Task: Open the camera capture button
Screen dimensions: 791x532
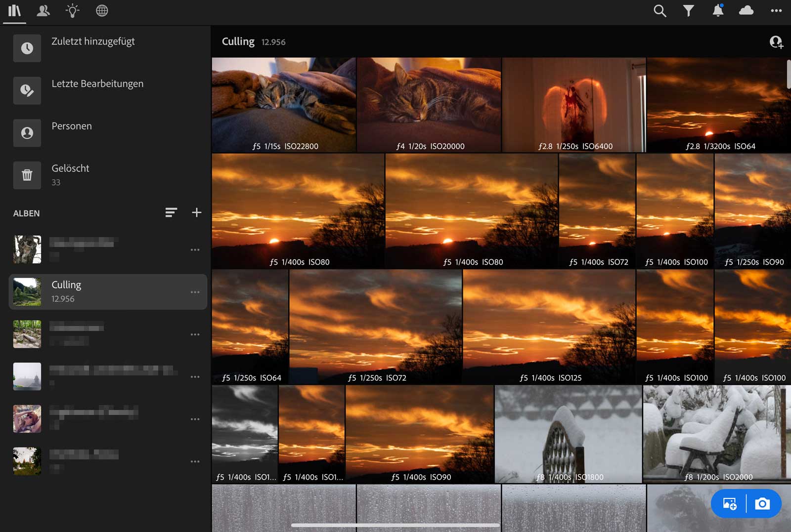Action: coord(762,503)
